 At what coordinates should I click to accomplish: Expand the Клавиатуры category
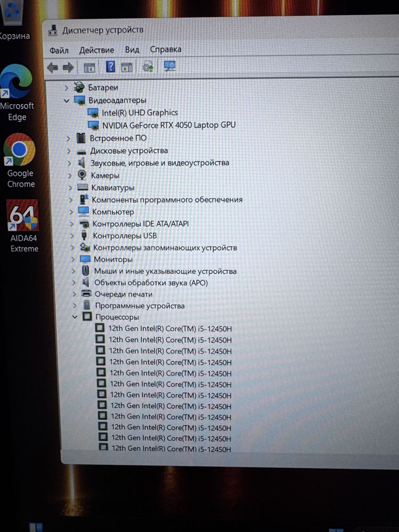(70, 188)
